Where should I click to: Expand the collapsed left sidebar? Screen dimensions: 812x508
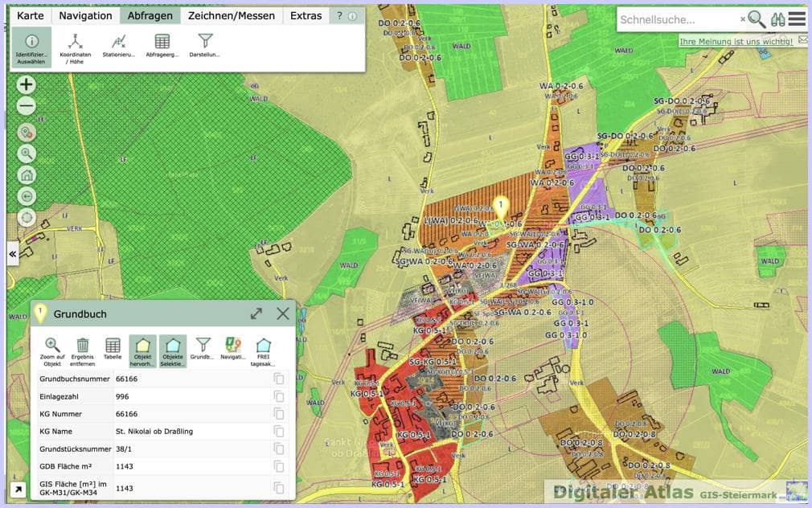(12, 254)
